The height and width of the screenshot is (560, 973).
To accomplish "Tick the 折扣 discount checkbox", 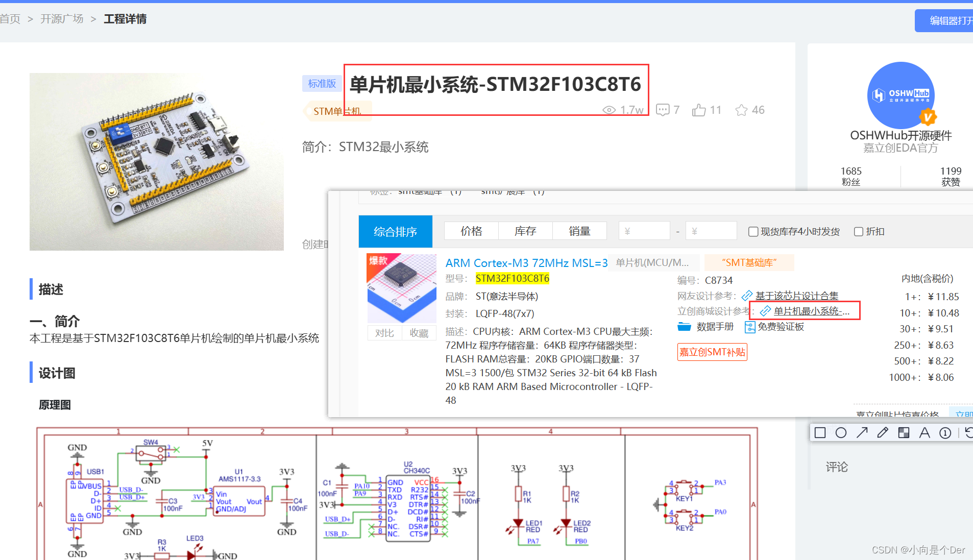I will [859, 232].
